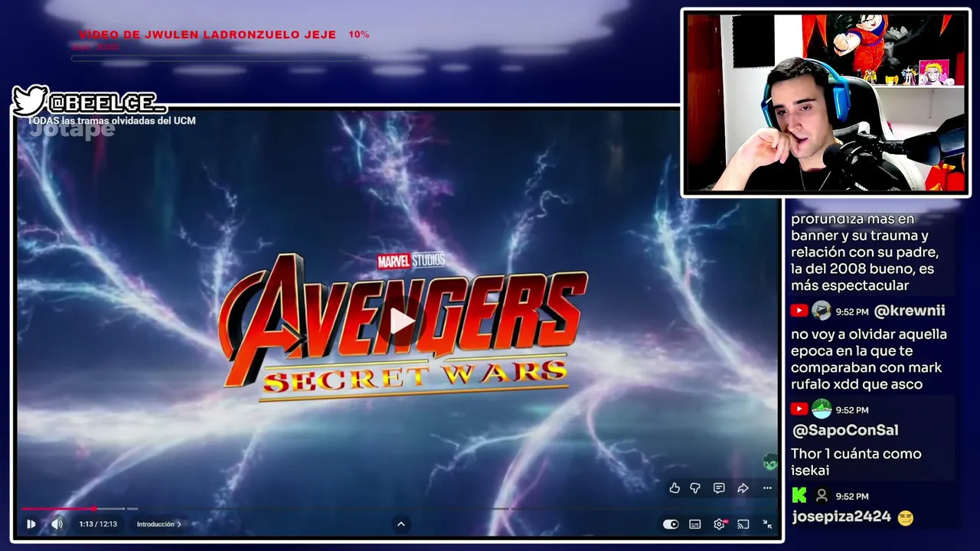Screen dimensions: 980x551
Task: Expand the Introducción chapter list
Action: (159, 524)
